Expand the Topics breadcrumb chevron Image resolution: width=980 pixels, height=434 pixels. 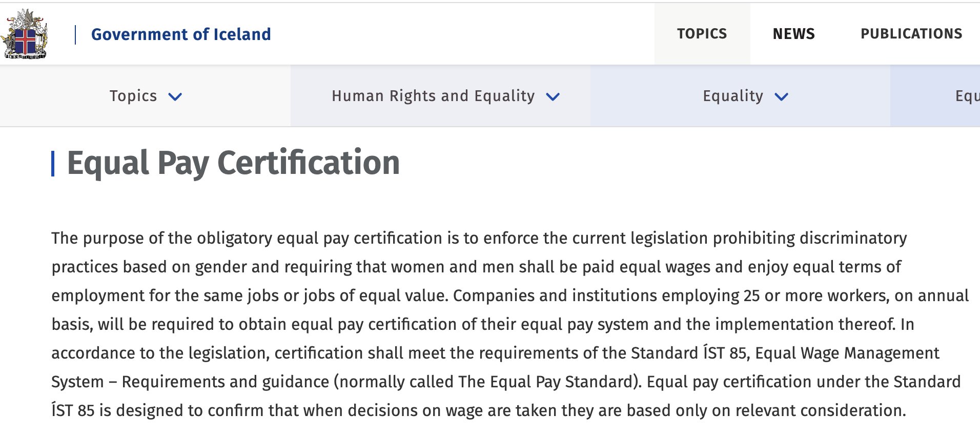click(x=175, y=96)
